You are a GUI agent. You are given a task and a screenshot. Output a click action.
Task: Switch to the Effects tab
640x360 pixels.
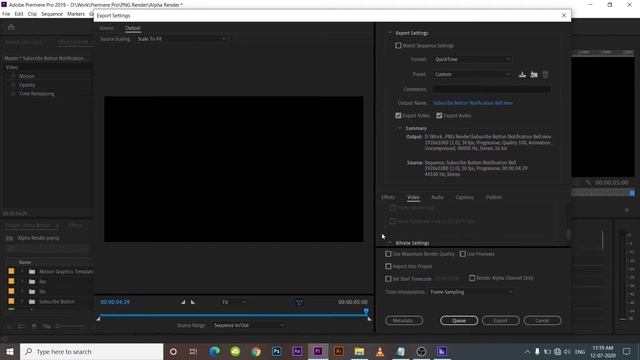click(x=388, y=197)
